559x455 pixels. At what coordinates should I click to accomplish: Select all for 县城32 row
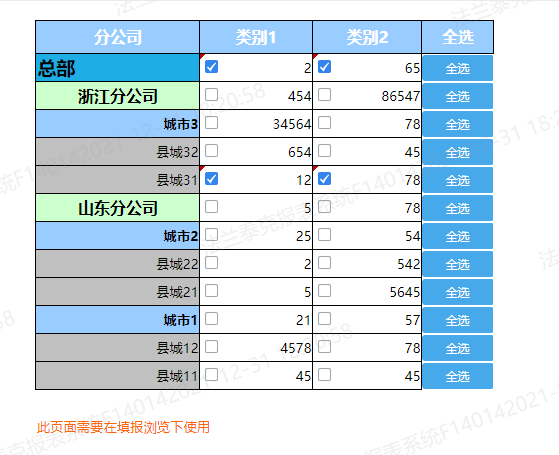(x=458, y=152)
